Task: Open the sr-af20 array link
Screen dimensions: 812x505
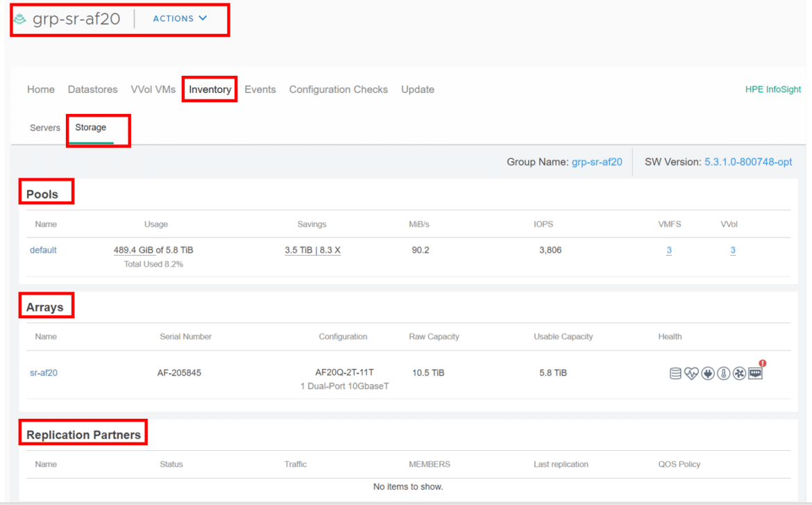Action: (x=44, y=373)
